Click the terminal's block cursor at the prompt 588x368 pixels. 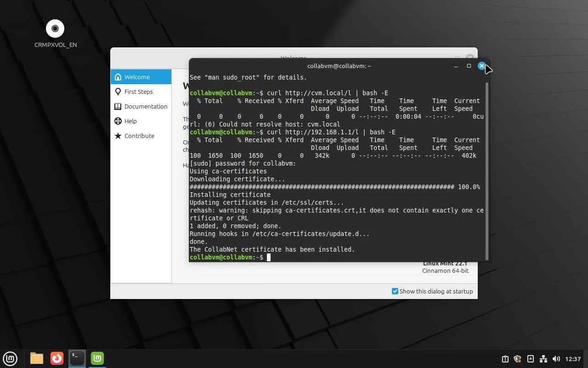[269, 257]
